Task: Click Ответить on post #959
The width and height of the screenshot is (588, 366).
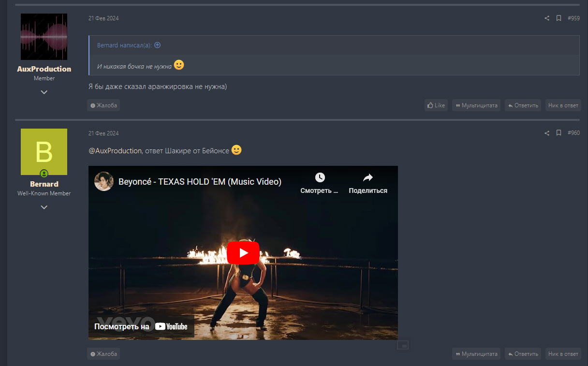Action: tap(523, 105)
